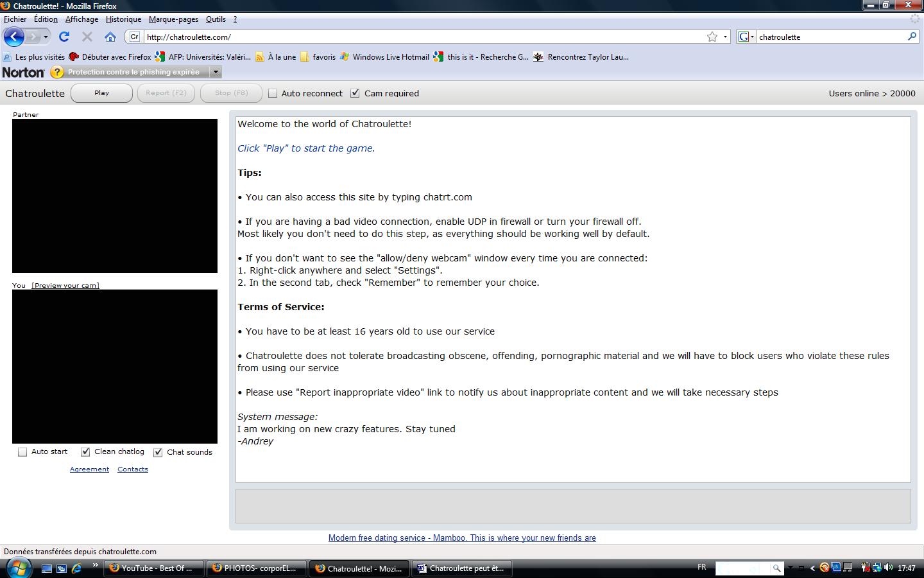Launch Internet Explorer from quick launch
924x578 pixels.
76,568
